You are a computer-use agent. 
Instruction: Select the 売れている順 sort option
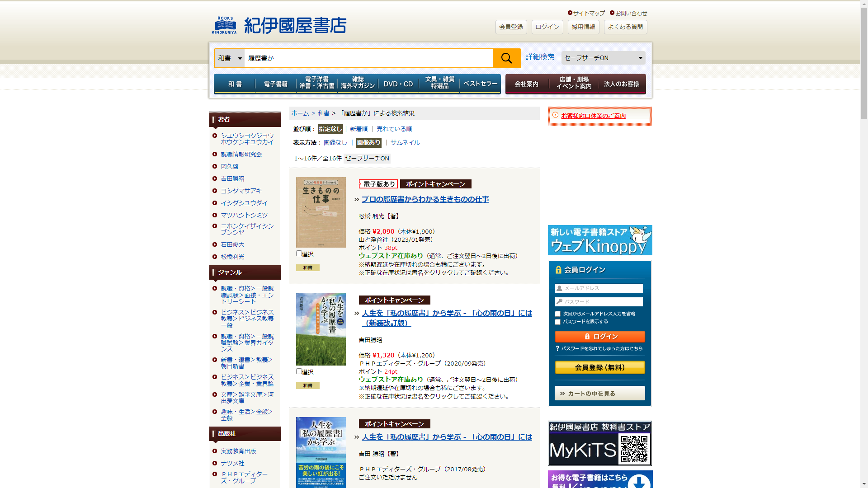coord(394,129)
